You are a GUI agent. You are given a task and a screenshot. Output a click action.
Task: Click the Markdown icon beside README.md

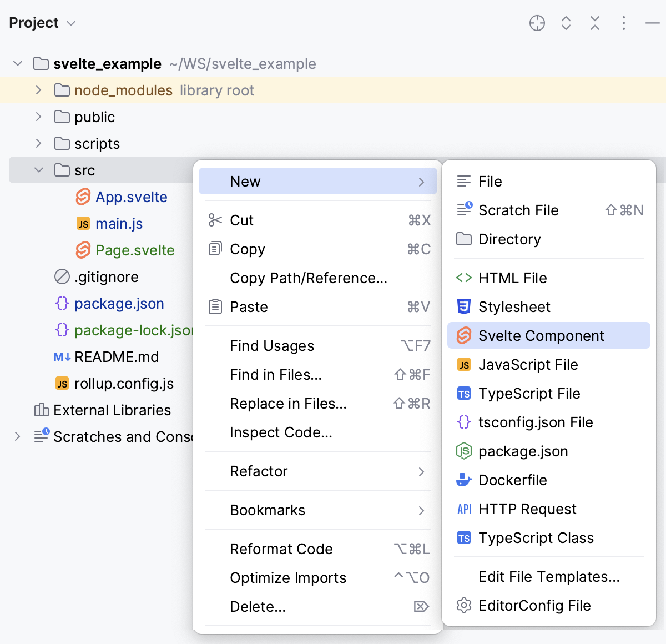click(x=62, y=357)
